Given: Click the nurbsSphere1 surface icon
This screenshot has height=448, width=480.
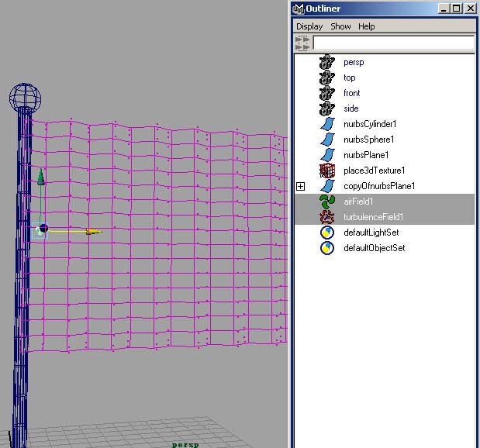Looking at the screenshot, I should tap(327, 140).
